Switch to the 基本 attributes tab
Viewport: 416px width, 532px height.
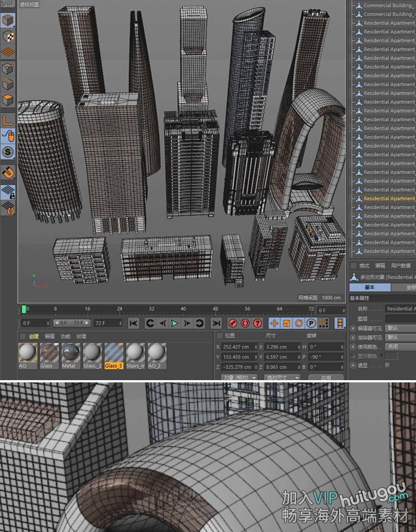369,287
